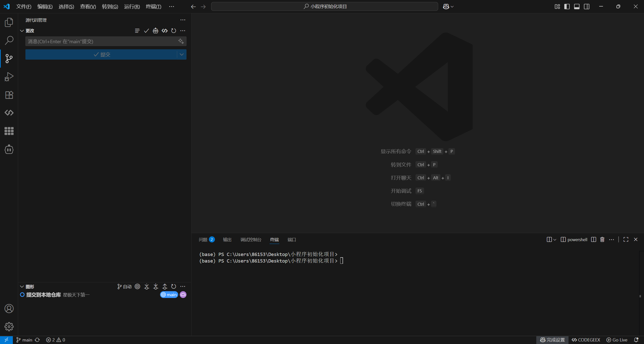This screenshot has width=644, height=344.
Task: Open the Run and Debug view
Action: [x=9, y=77]
